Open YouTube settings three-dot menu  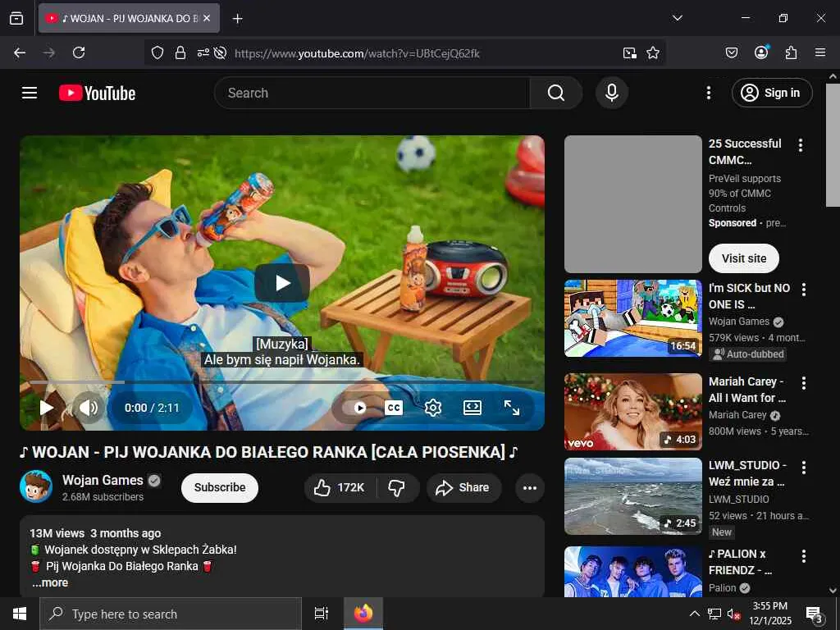pos(708,93)
